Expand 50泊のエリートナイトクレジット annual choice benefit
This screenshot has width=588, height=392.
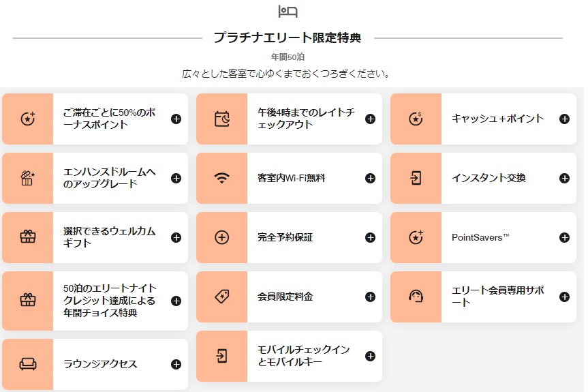tap(176, 301)
